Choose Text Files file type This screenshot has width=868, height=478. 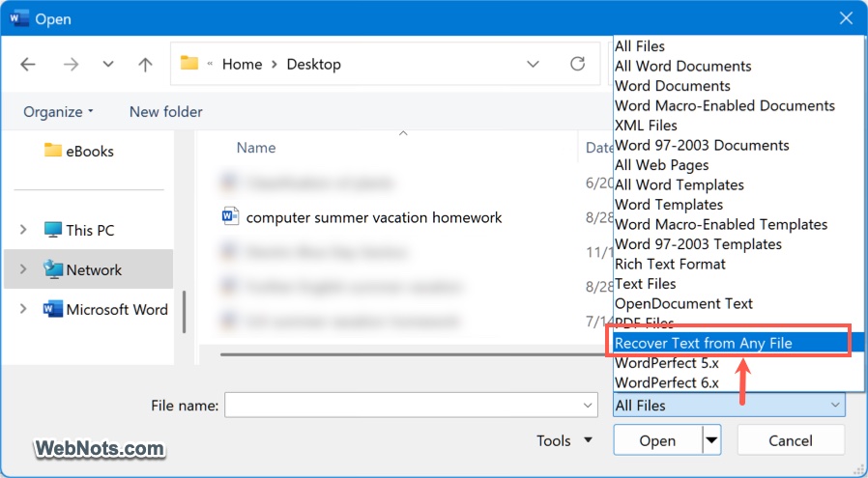pos(646,284)
